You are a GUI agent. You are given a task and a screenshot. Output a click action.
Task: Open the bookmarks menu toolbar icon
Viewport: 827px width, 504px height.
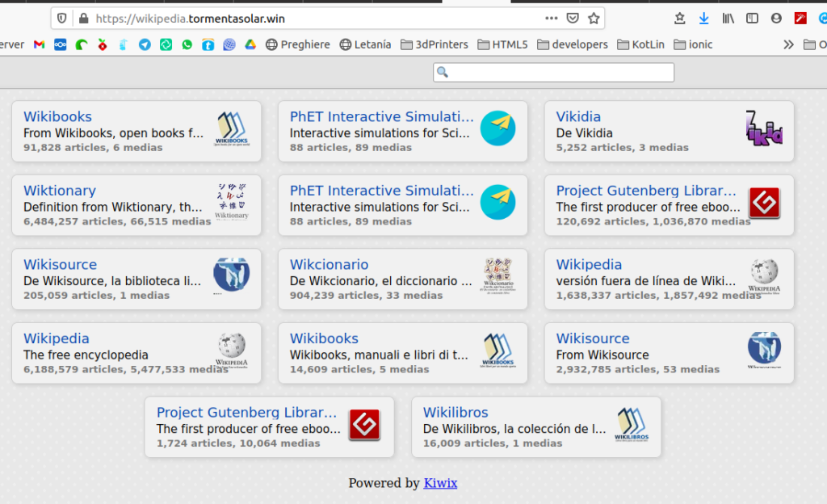(x=680, y=19)
